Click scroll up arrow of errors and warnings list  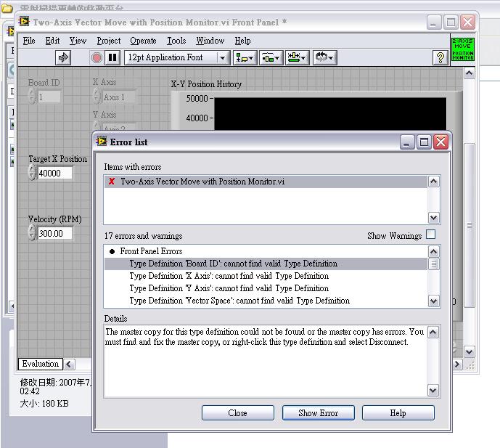coord(433,252)
